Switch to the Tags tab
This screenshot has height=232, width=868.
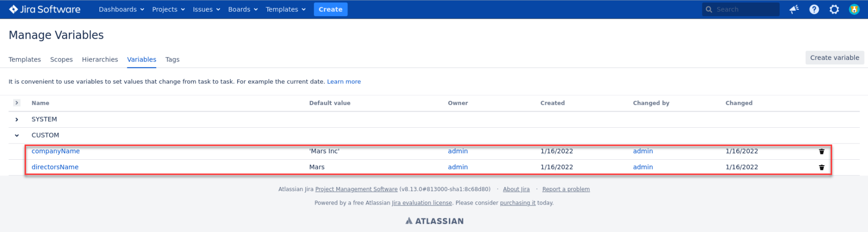[172, 59]
